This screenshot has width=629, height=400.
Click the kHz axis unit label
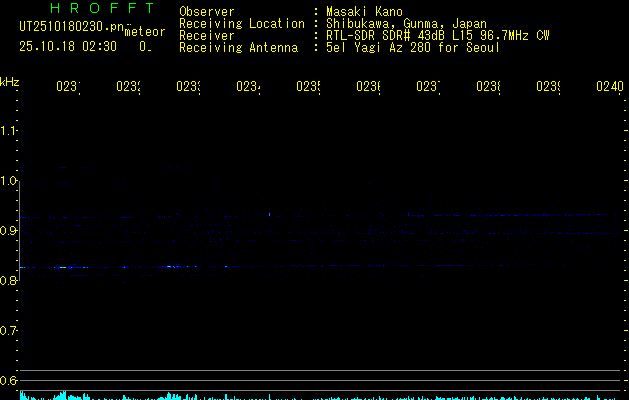tap(9, 83)
